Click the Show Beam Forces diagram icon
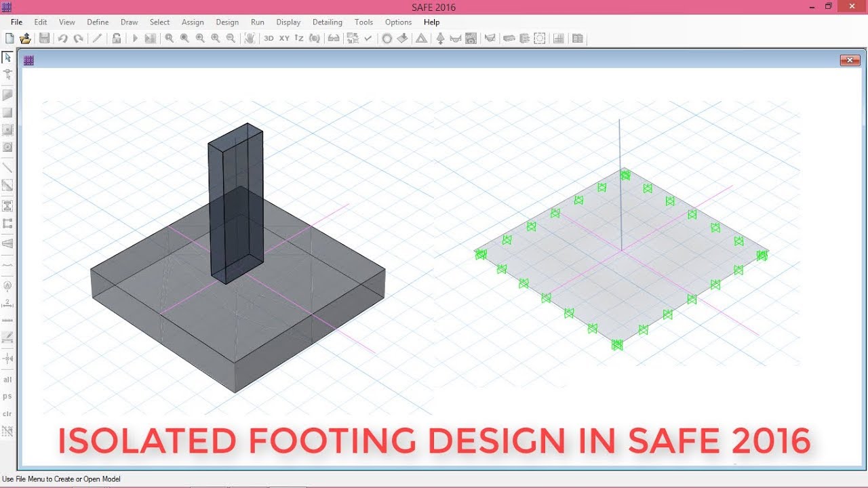 pyautogui.click(x=456, y=39)
